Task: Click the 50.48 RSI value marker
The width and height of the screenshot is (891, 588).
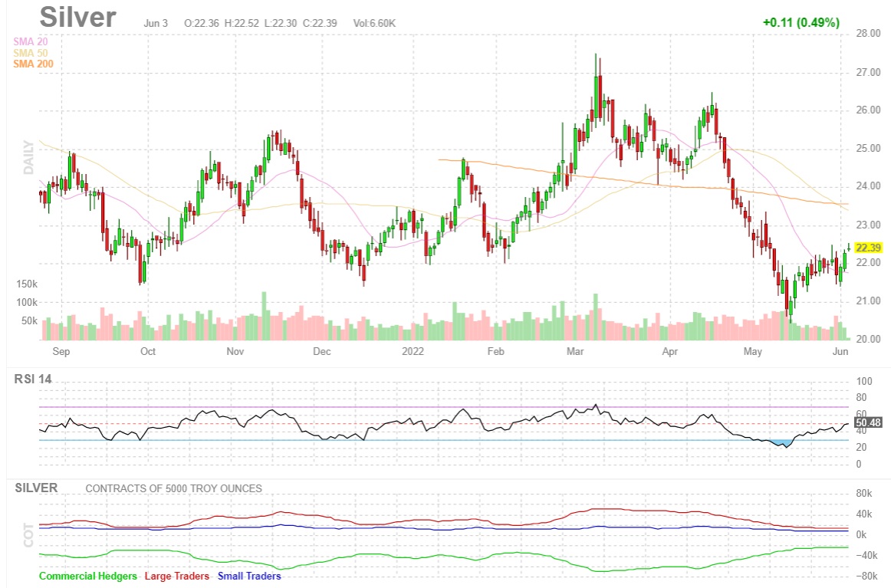Action: click(868, 422)
